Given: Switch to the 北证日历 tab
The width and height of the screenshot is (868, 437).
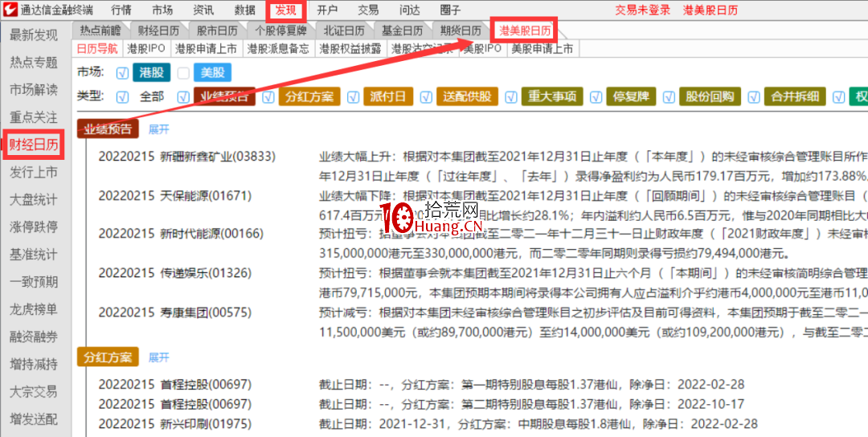Looking at the screenshot, I should pyautogui.click(x=344, y=31).
